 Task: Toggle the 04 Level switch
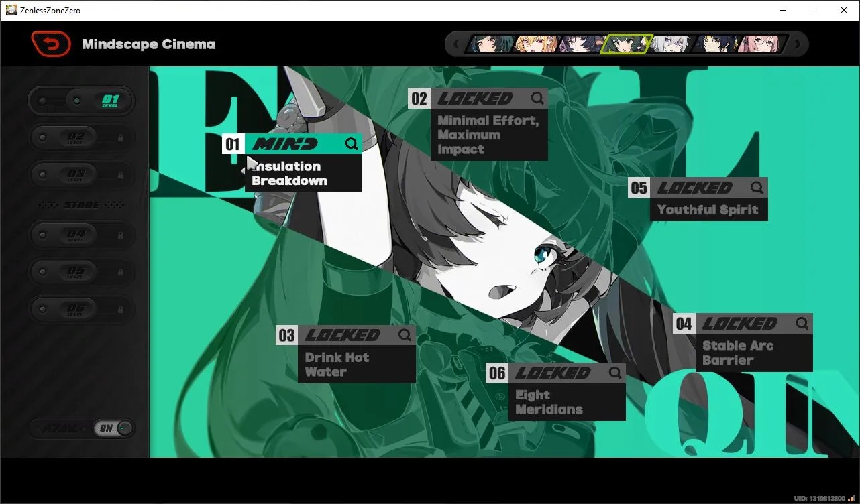coord(81,235)
